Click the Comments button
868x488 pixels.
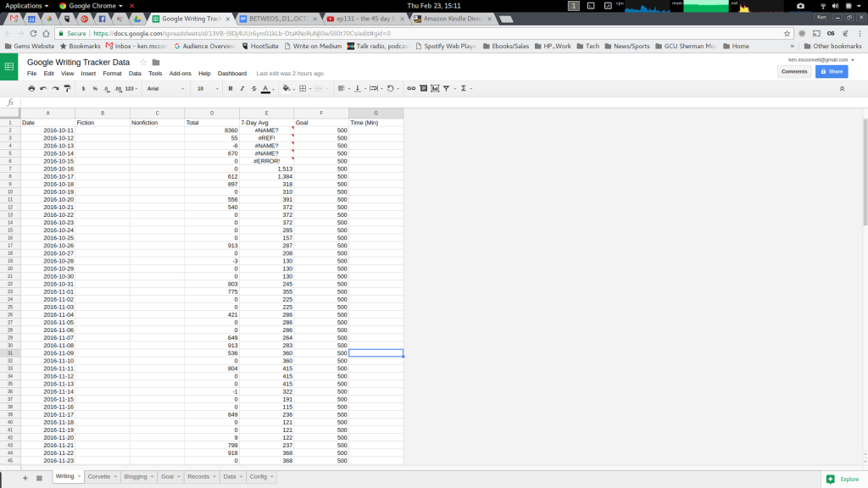coord(794,71)
